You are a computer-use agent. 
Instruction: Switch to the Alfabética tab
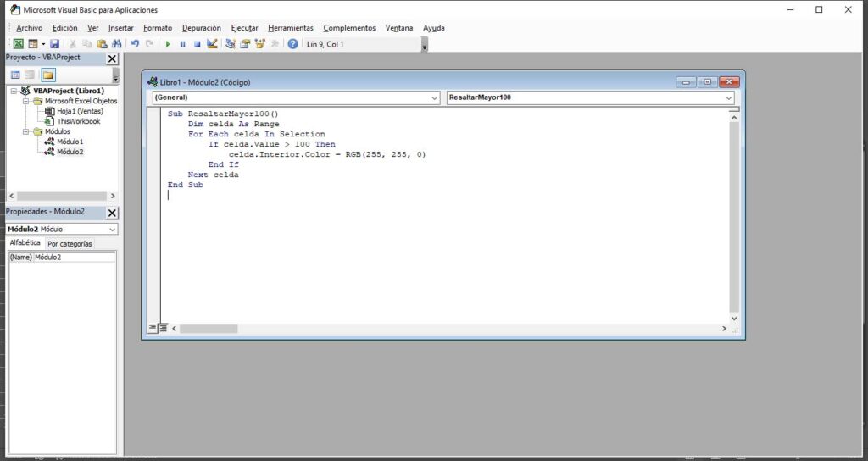(25, 243)
